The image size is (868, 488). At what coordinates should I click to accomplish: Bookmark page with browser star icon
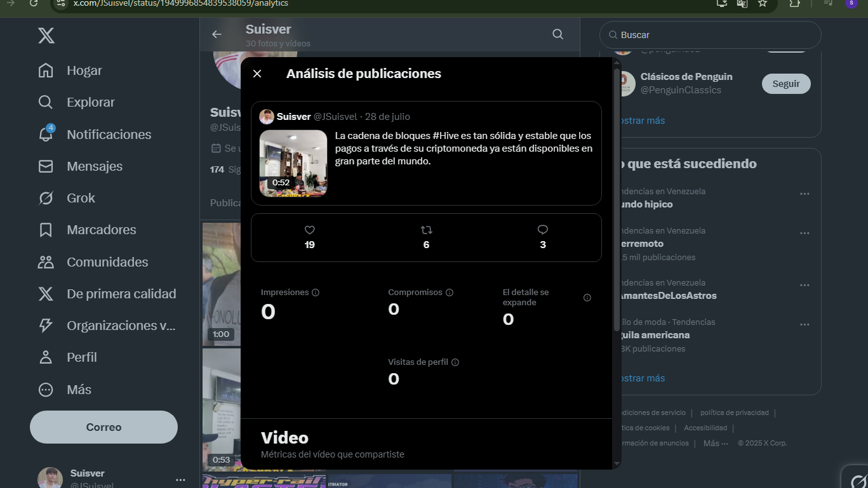pyautogui.click(x=763, y=3)
